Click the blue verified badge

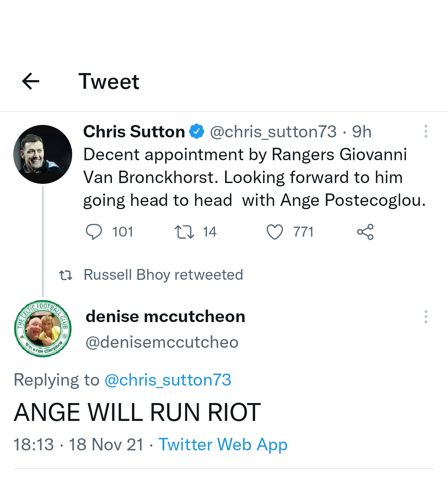(197, 132)
